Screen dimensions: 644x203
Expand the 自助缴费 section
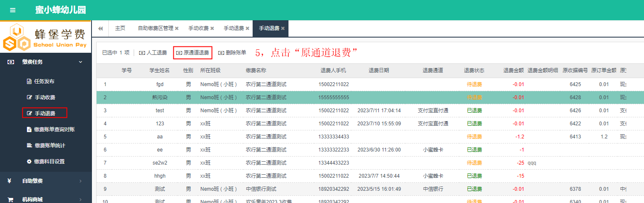(x=46, y=181)
